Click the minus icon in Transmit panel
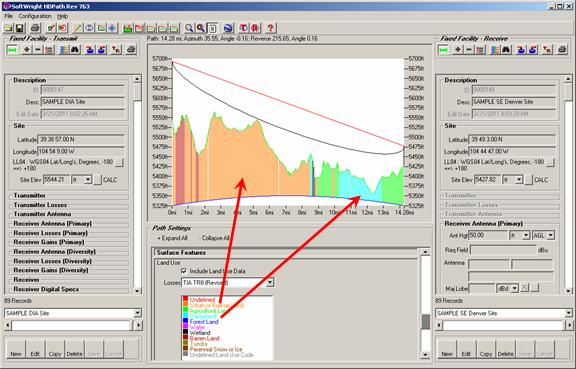Screen dimensions: 576x369 [x=37, y=50]
